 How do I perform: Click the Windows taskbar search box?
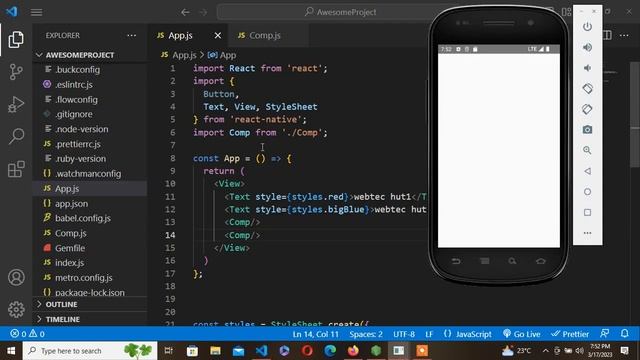pos(90,351)
